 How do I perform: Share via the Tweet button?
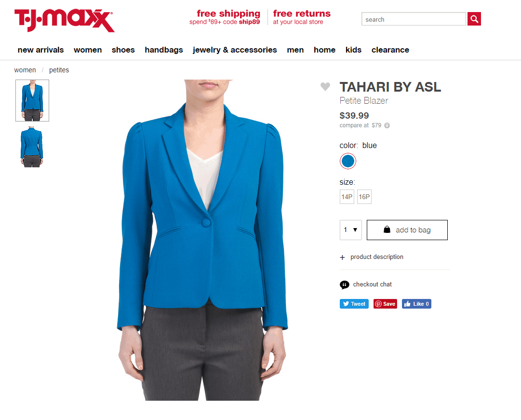(x=354, y=304)
